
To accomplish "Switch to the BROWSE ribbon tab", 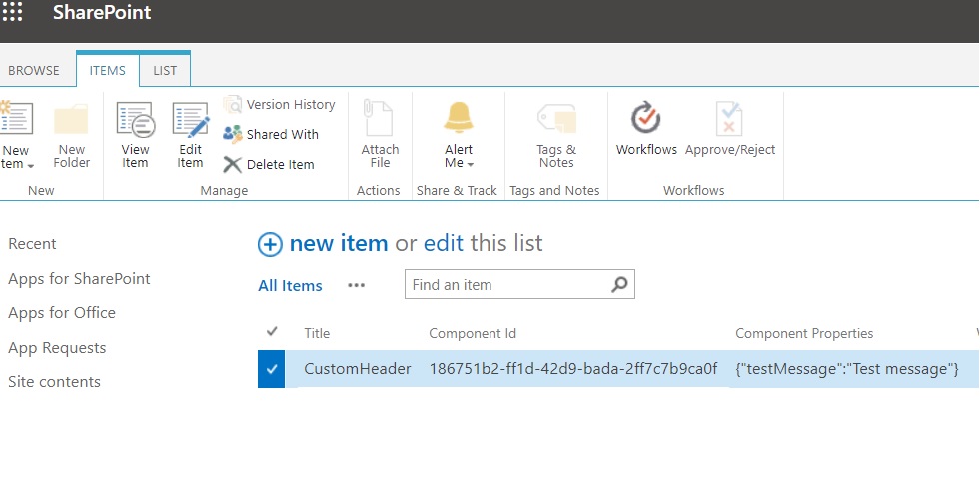I will click(34, 71).
